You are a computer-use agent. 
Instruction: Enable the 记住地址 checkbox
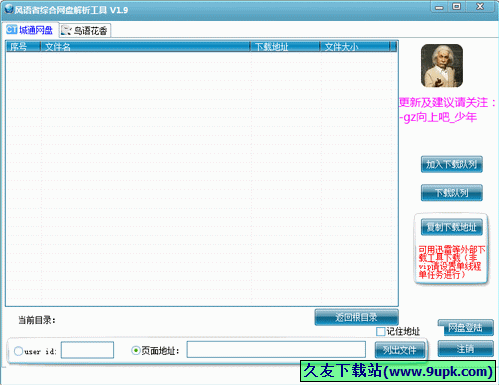click(380, 331)
